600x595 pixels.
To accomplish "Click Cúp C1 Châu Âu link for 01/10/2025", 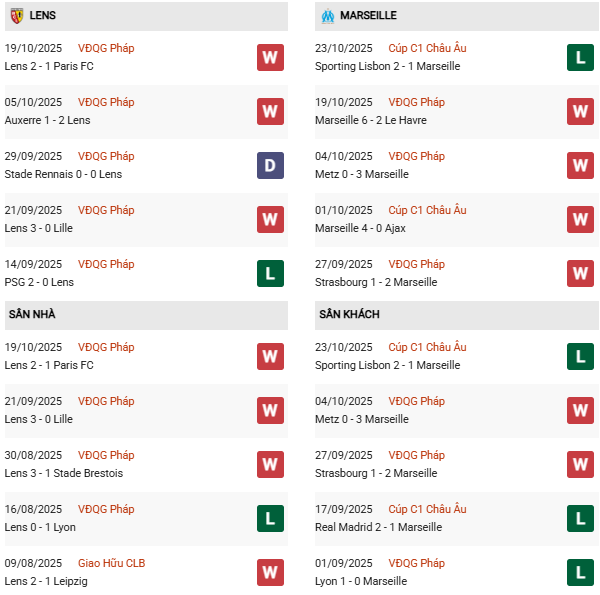I will [427, 210].
